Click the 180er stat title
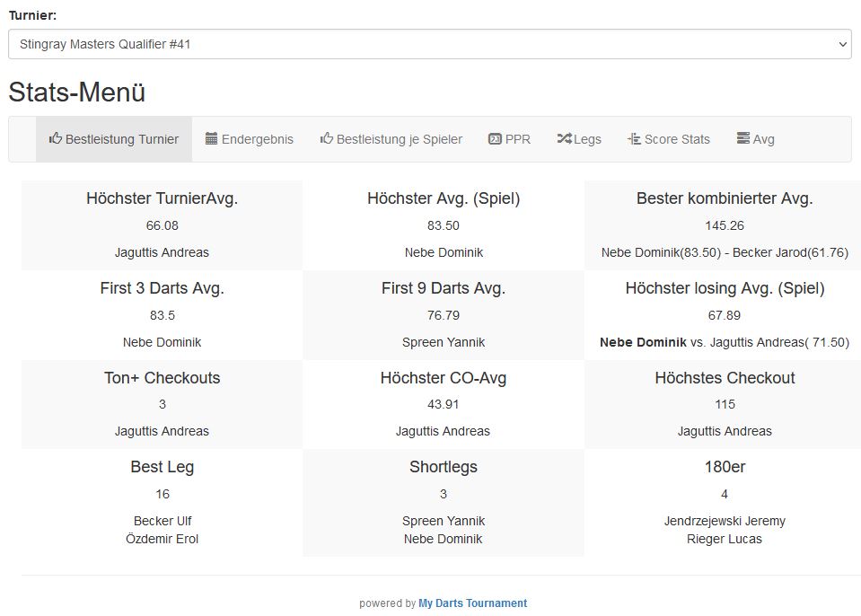 [725, 467]
